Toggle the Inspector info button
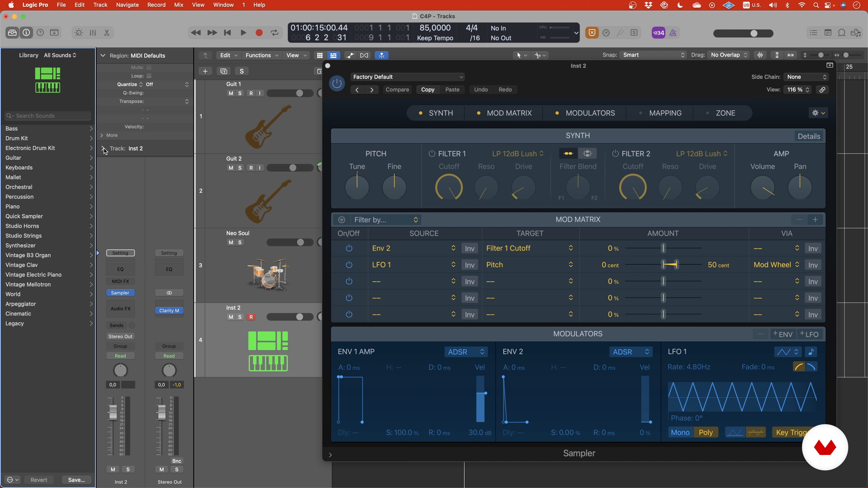 [x=26, y=33]
